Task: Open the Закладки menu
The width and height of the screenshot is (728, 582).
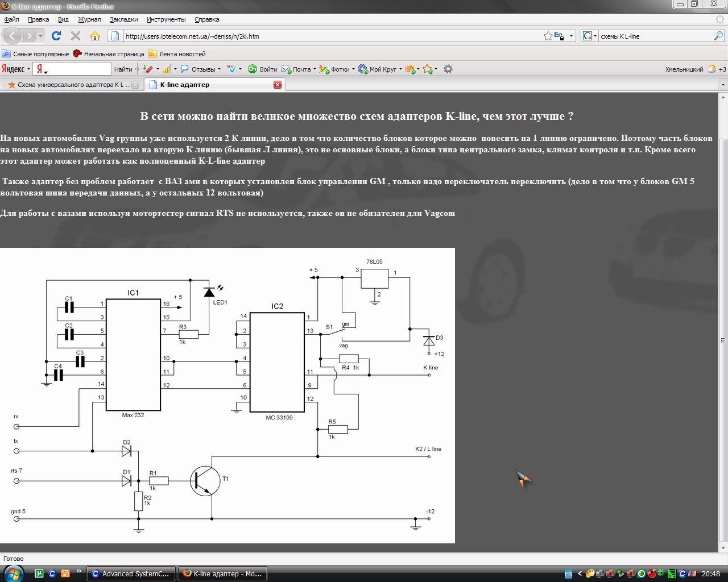Action: click(123, 19)
